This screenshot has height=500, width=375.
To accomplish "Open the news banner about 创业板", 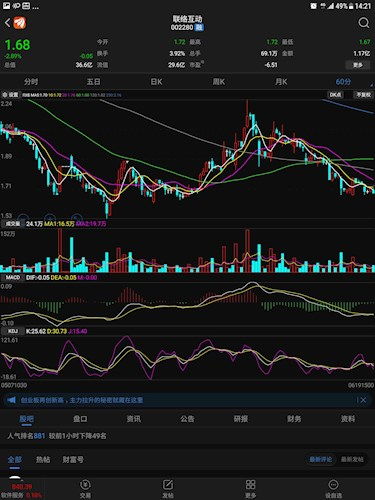I will click(82, 400).
